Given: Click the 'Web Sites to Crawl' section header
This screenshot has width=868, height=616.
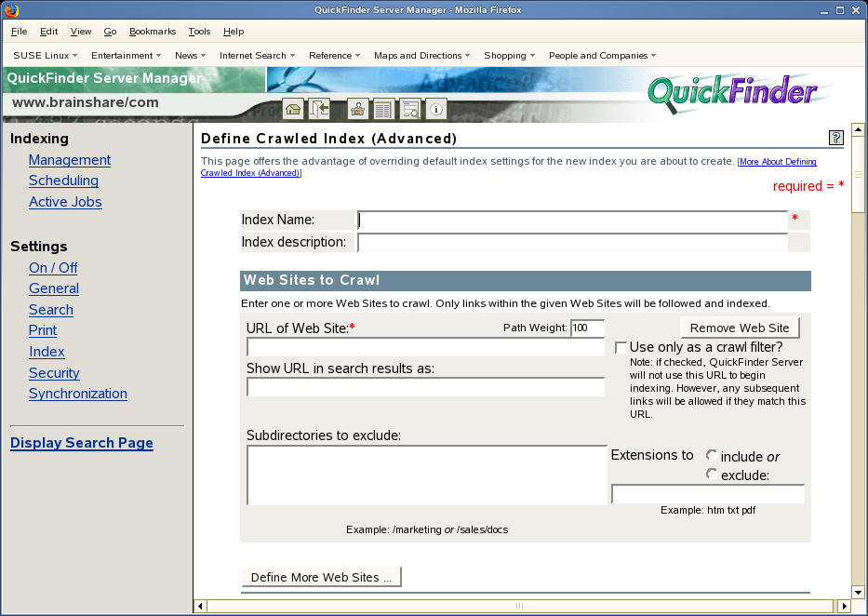Looking at the screenshot, I should [526, 281].
